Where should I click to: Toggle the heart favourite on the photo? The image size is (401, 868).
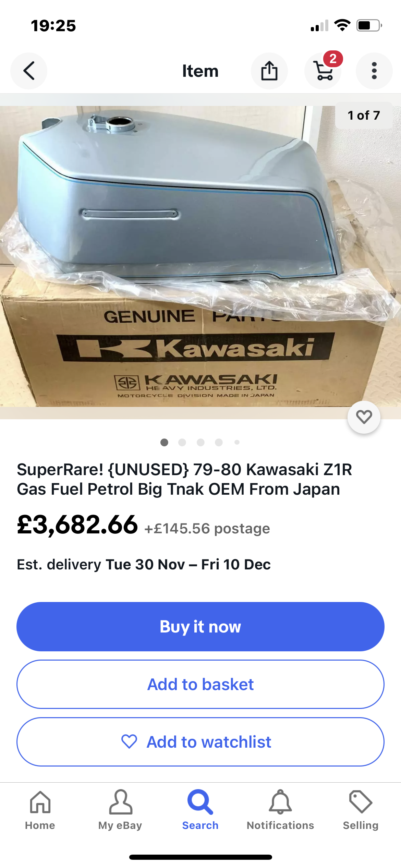[364, 417]
